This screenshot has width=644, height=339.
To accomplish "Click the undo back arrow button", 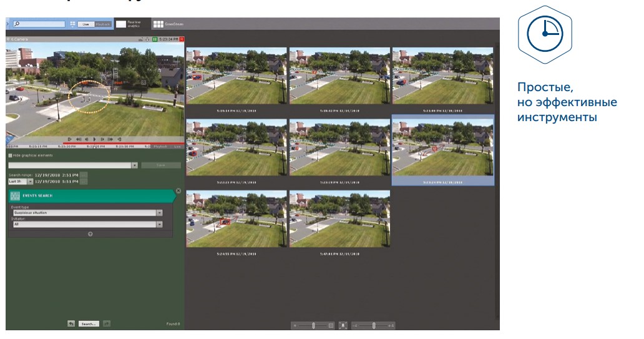I will tap(71, 324).
